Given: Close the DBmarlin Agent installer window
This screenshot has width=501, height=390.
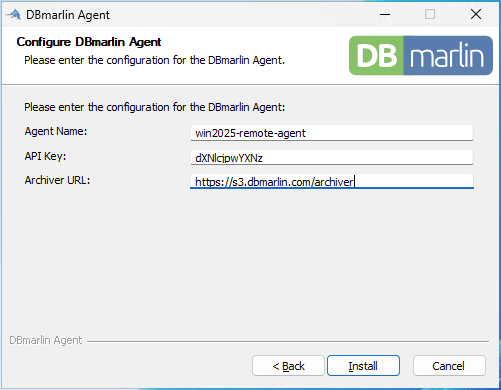Looking at the screenshot, I should point(476,14).
